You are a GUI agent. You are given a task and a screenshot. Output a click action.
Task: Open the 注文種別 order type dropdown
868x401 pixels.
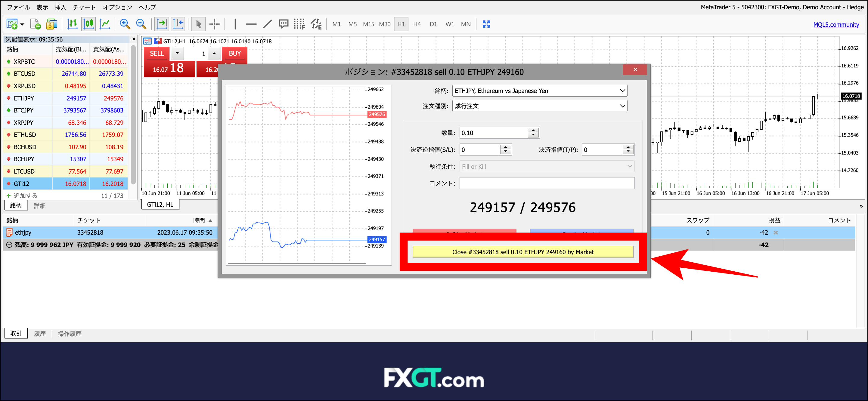pyautogui.click(x=539, y=106)
